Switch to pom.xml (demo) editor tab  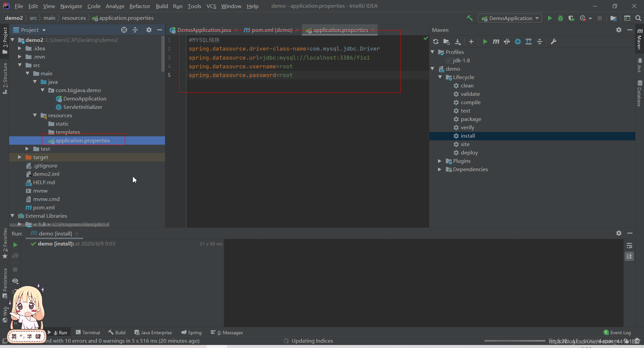coord(272,30)
